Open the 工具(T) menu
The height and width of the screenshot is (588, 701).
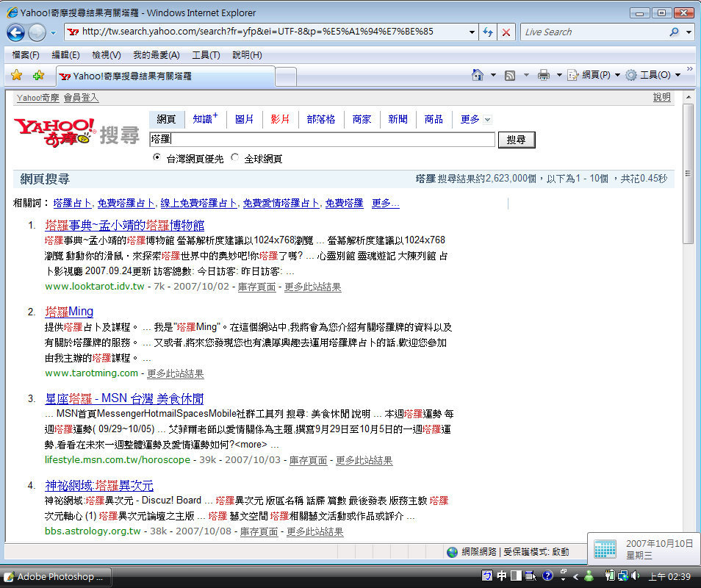[x=206, y=55]
